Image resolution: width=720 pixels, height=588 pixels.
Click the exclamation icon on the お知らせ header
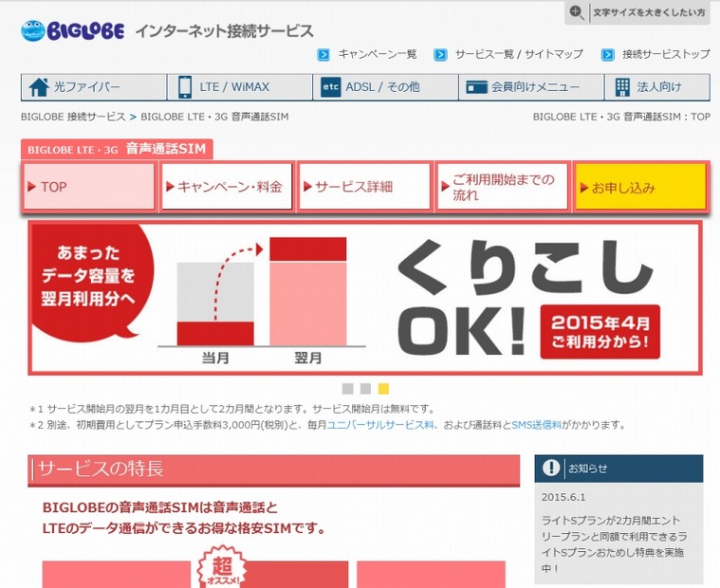pyautogui.click(x=551, y=468)
